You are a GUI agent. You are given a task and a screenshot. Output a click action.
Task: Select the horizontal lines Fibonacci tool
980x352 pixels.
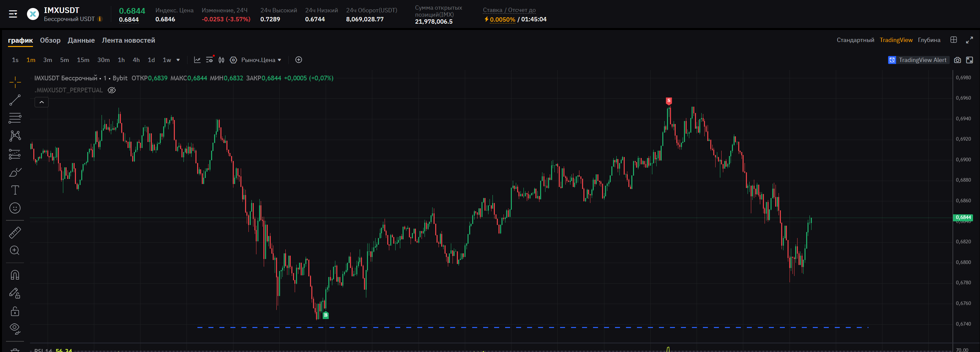click(15, 118)
